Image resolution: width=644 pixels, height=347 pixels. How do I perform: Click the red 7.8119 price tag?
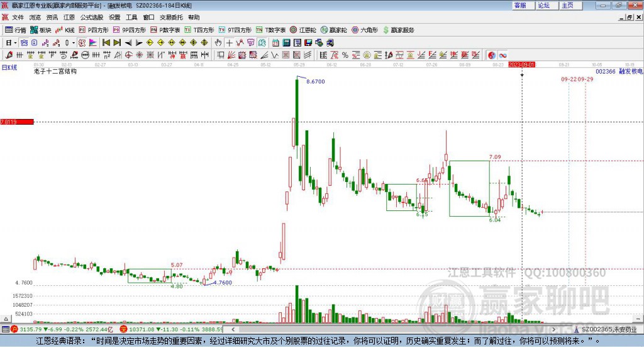[17, 122]
